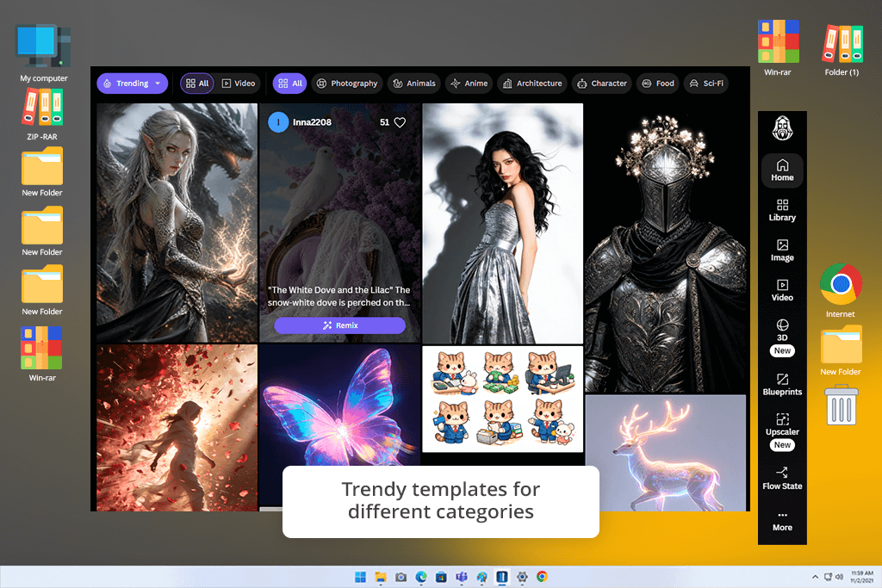Open the glowing deer image
The height and width of the screenshot is (588, 882).
(x=666, y=453)
